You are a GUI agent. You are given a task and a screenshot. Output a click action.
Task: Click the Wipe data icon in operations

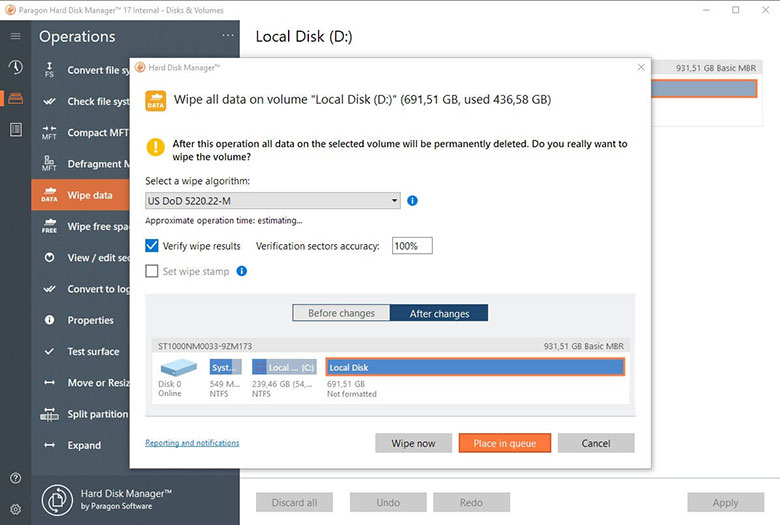tap(49, 195)
